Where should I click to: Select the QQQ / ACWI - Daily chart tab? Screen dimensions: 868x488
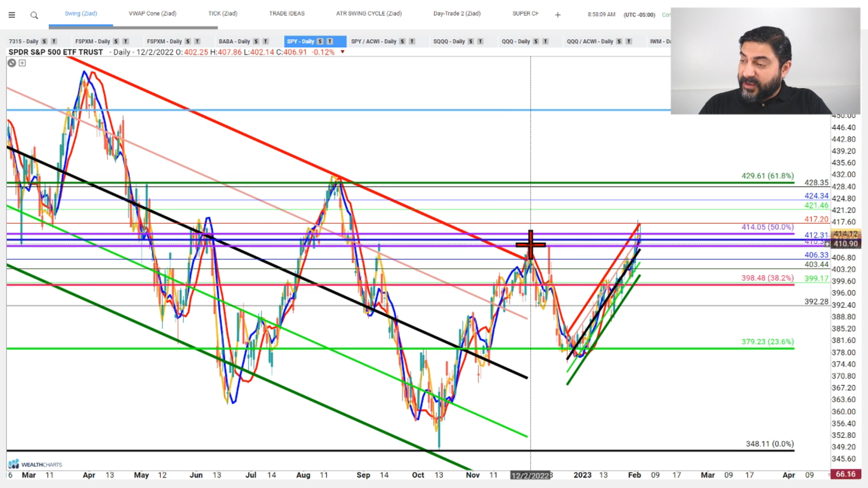590,41
